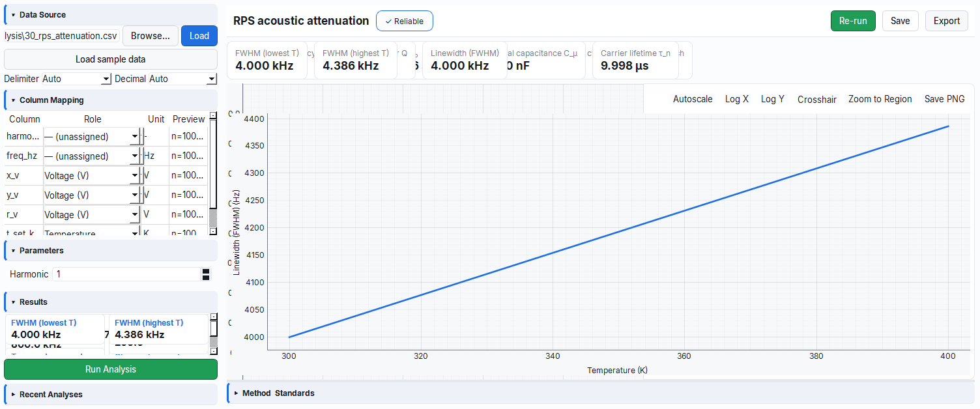This screenshot has height=409, width=980.
Task: Click the Column header in mapping table
Action: point(25,119)
